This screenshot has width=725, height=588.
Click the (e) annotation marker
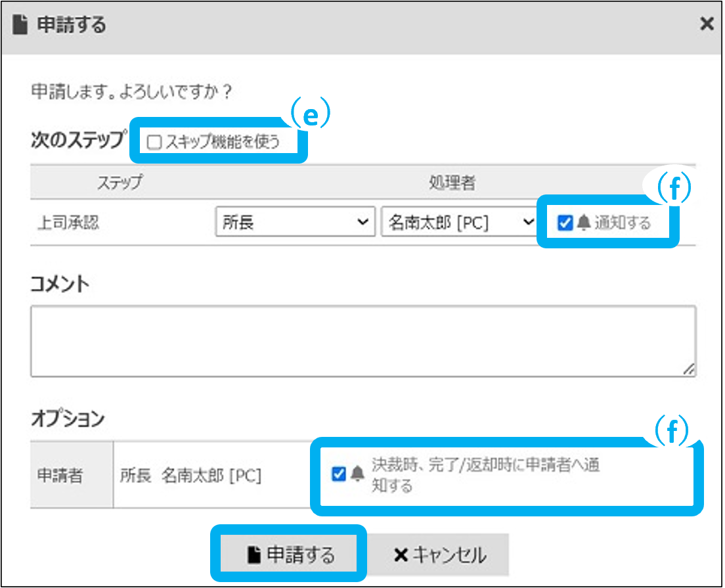[x=310, y=116]
